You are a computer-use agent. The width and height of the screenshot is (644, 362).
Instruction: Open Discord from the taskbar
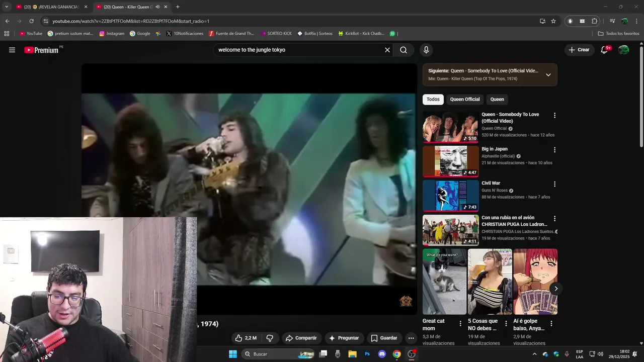tap(382, 354)
